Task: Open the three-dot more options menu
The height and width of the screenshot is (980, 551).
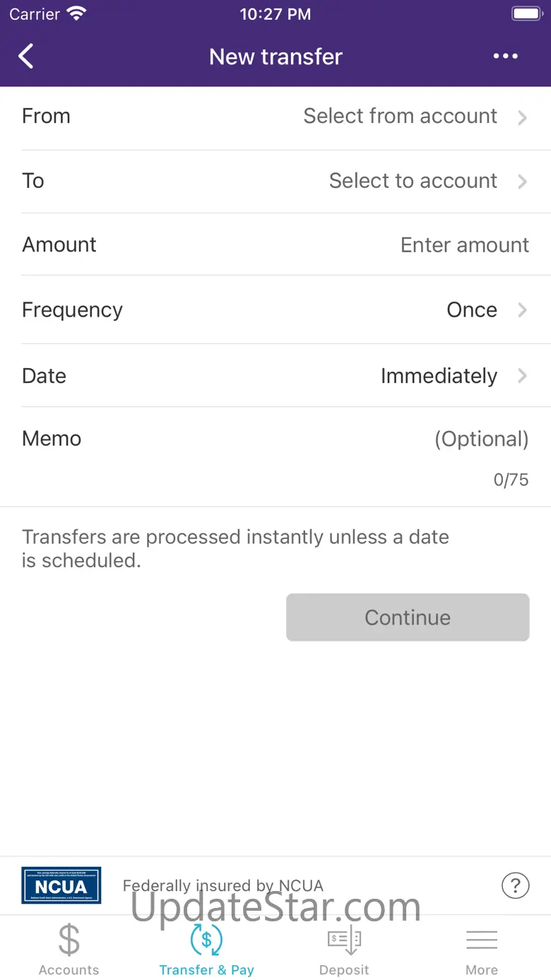Action: coord(505,57)
